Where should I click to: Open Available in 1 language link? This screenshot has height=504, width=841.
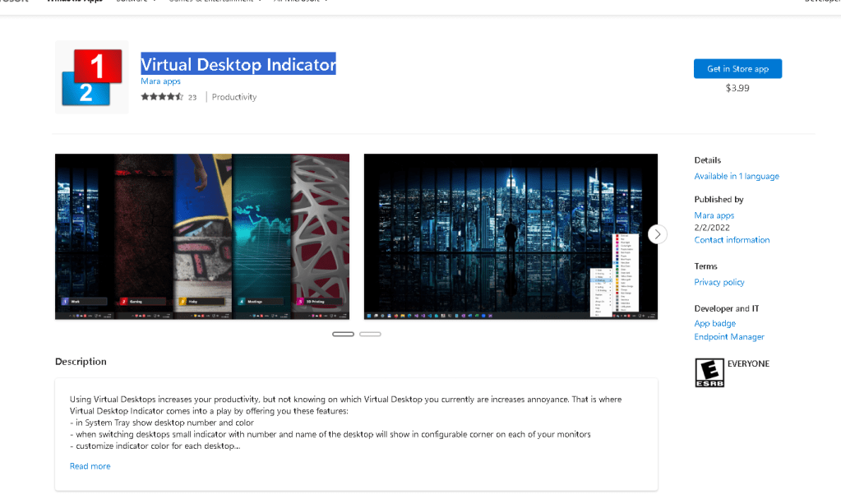pos(737,177)
